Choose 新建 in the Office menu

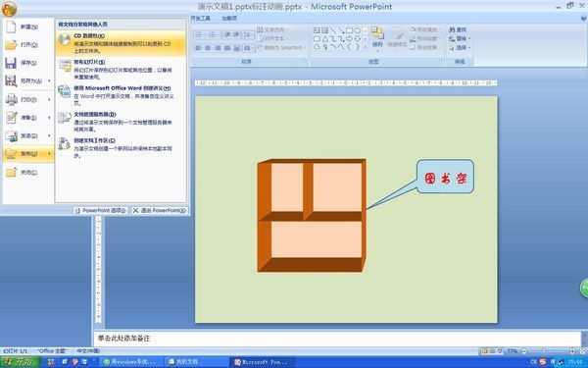tap(28, 27)
